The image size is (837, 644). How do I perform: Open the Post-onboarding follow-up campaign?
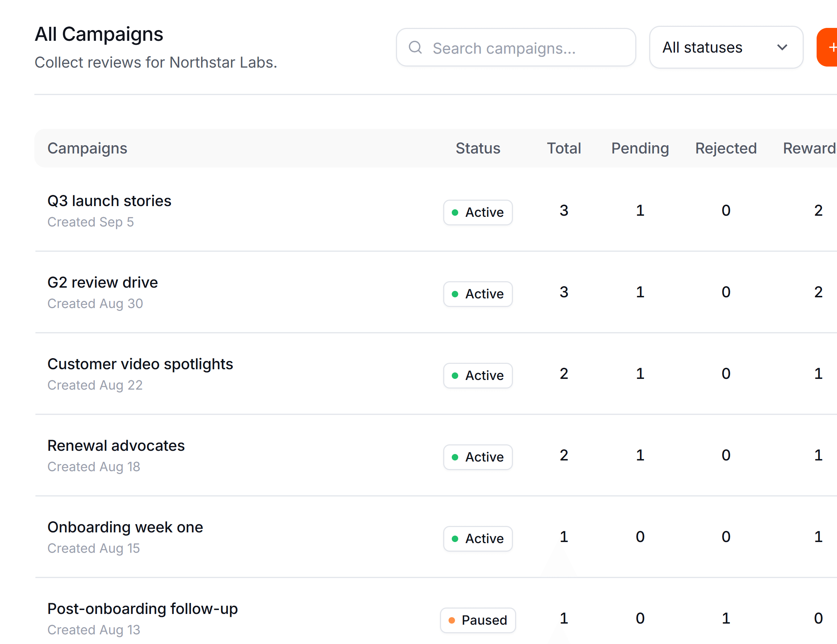[x=142, y=609]
